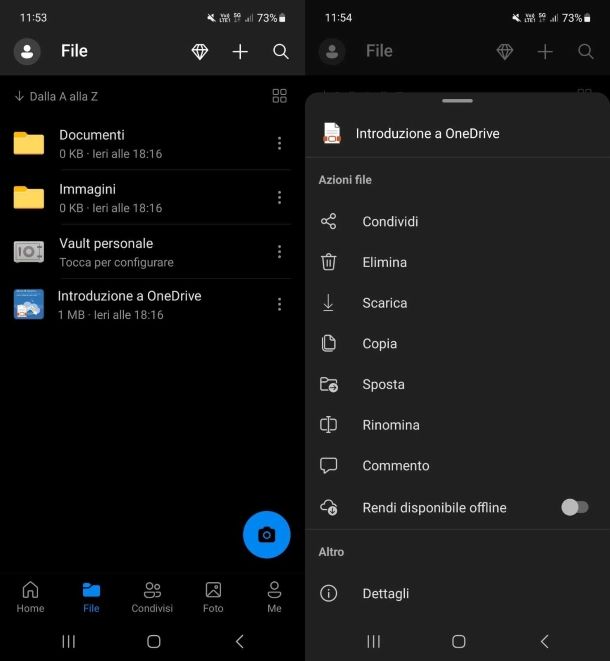Choose Copia in file actions

(457, 344)
